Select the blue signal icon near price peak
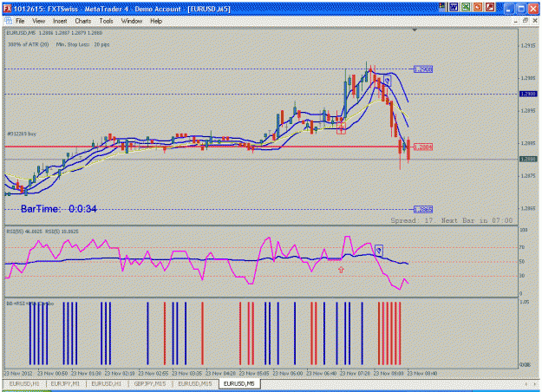 point(387,81)
